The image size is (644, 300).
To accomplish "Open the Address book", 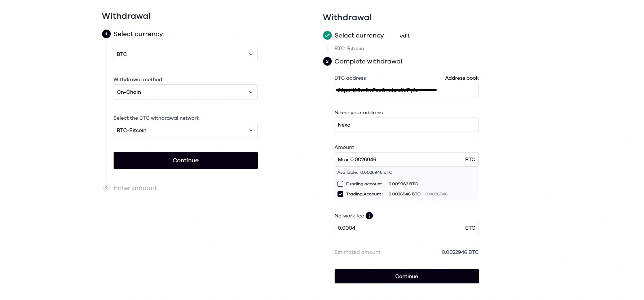I will coord(462,78).
